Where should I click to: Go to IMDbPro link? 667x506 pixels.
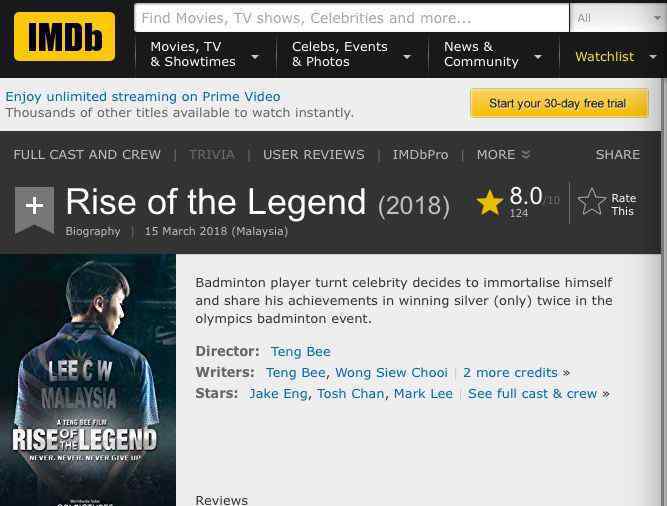coord(420,154)
